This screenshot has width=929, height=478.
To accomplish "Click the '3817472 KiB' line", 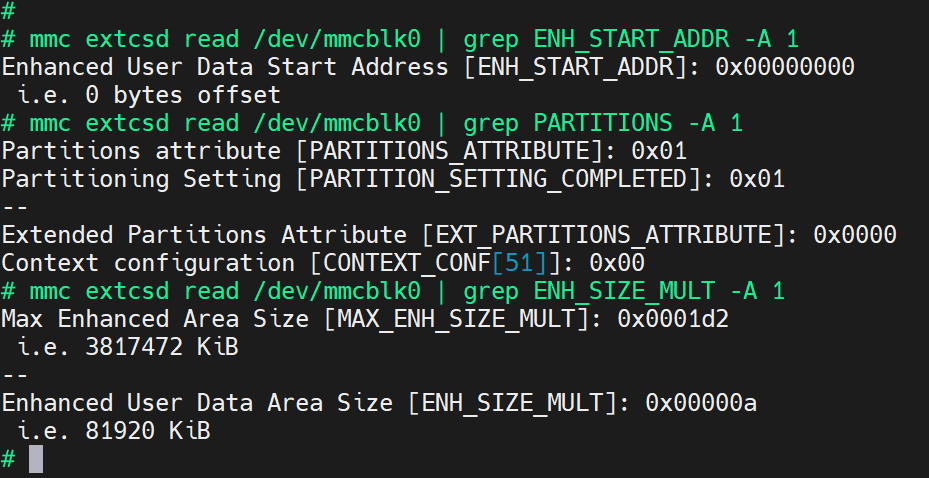I will 127,347.
